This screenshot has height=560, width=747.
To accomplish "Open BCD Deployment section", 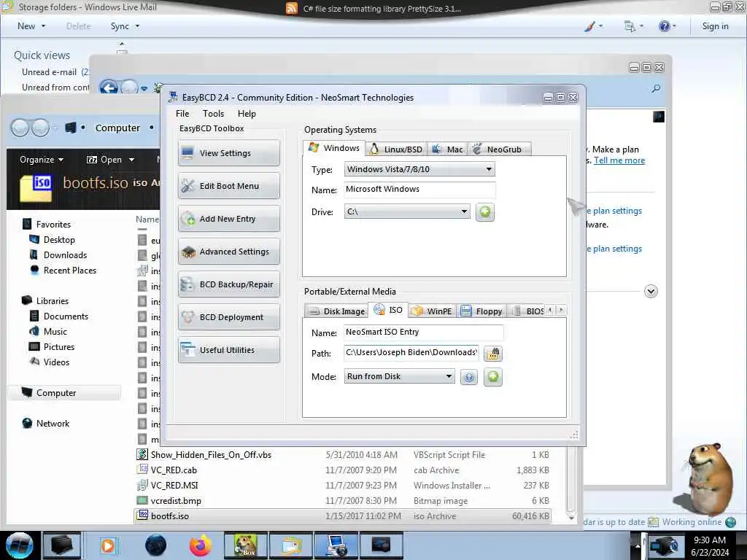I will click(x=228, y=317).
